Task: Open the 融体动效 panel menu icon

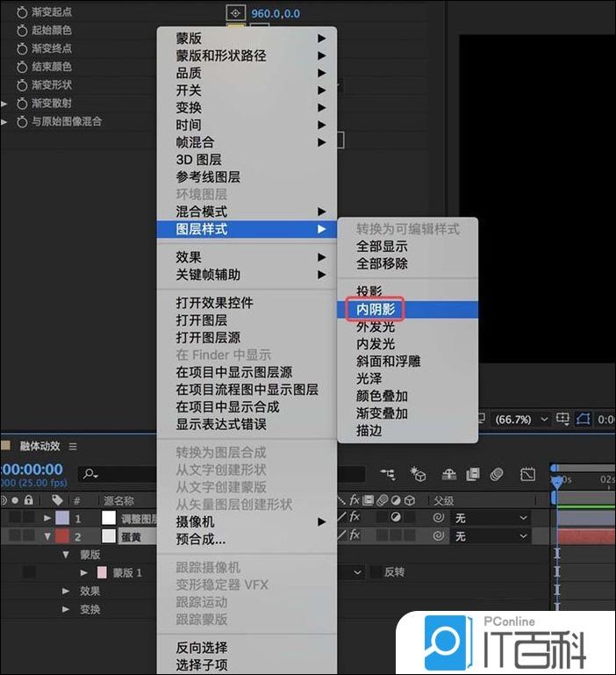Action: 73,447
